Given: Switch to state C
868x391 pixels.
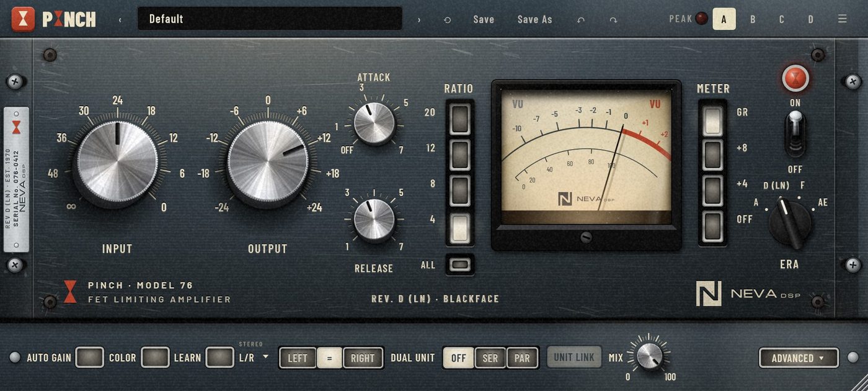Looking at the screenshot, I should (781, 19).
